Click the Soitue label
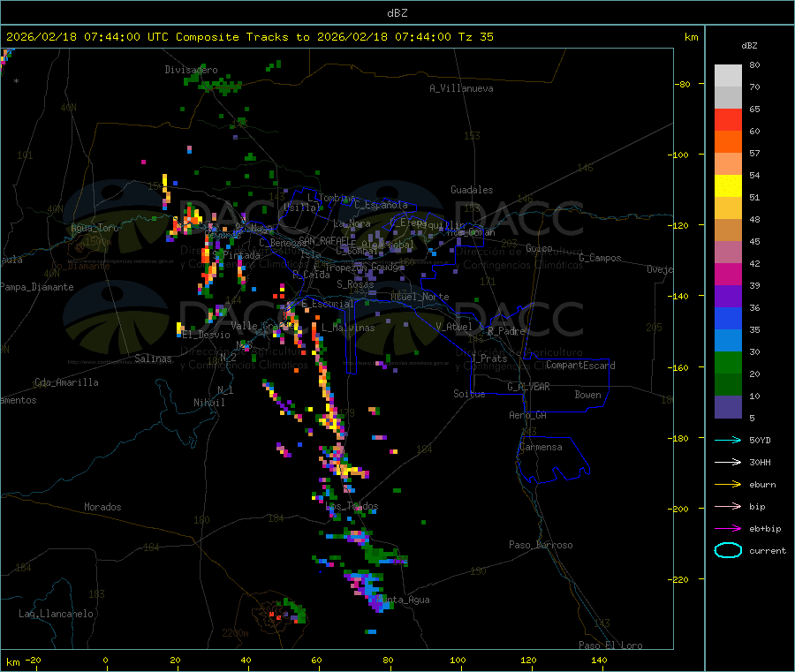Screen dimensions: 795x672 469,394
